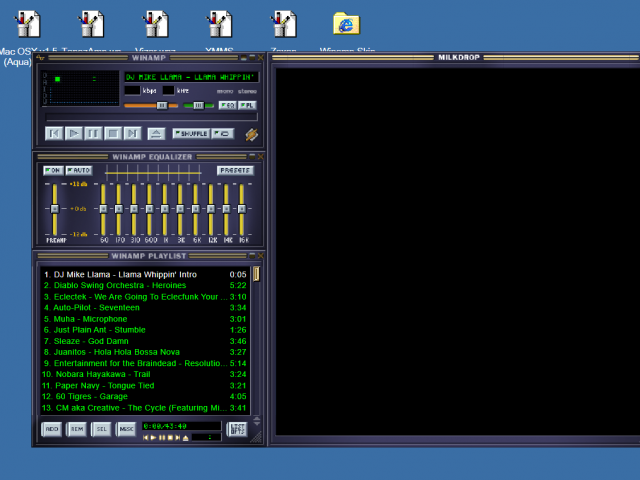The width and height of the screenshot is (640, 480).
Task: Click the playlist scrollbar handle
Action: [x=257, y=274]
